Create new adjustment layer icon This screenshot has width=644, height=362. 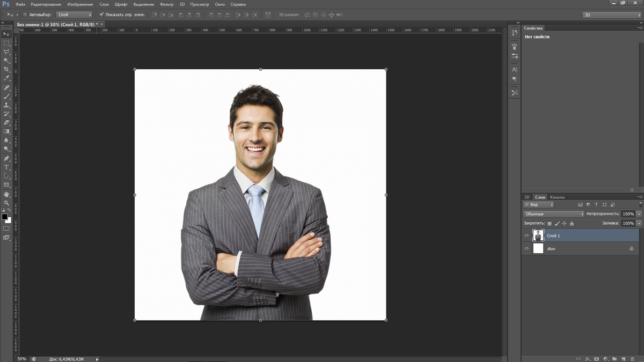tap(606, 359)
